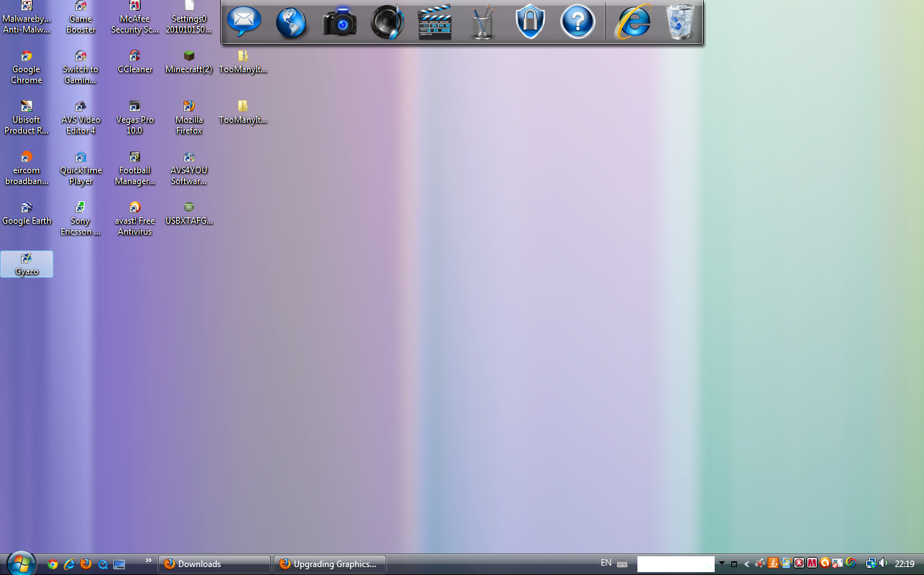Switch to the Downloads taskbar window

pos(214,564)
